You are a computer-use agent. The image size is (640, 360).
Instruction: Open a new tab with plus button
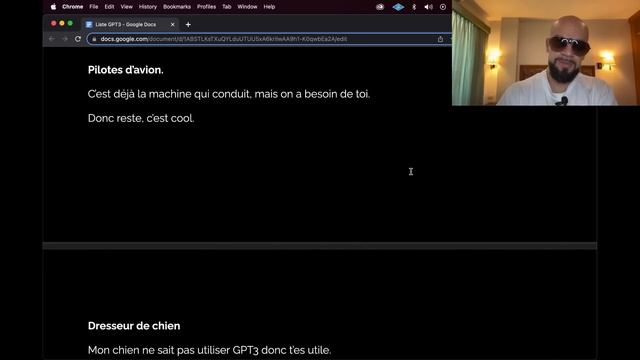pos(188,24)
